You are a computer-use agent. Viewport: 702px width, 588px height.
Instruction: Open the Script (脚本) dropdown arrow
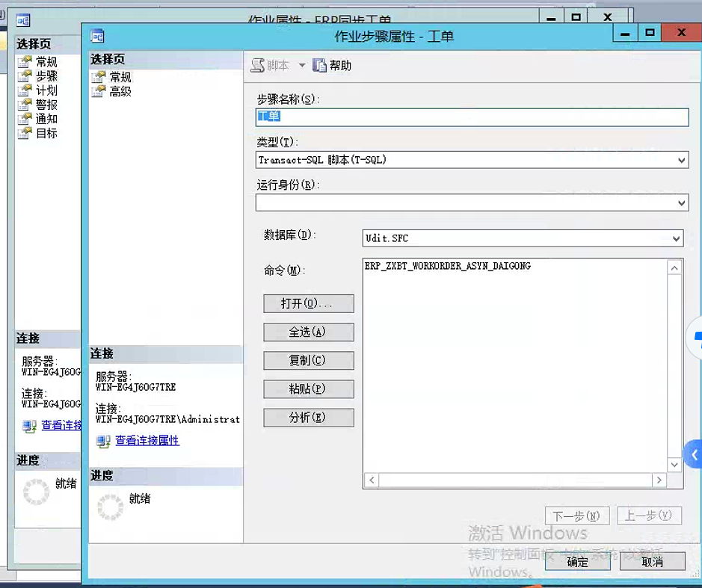302,66
